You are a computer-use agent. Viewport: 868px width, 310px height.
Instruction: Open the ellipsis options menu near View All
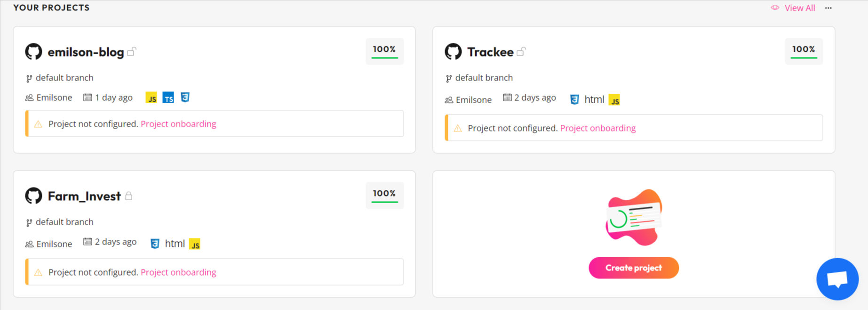pos(828,8)
